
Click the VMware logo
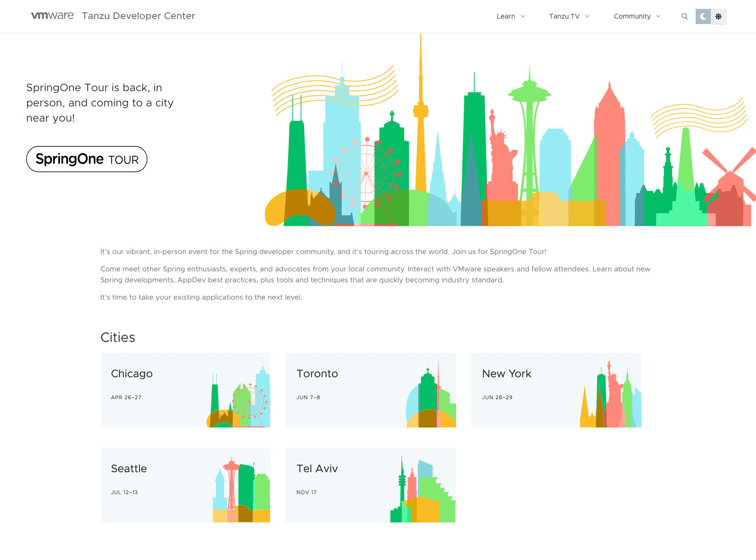tap(53, 16)
